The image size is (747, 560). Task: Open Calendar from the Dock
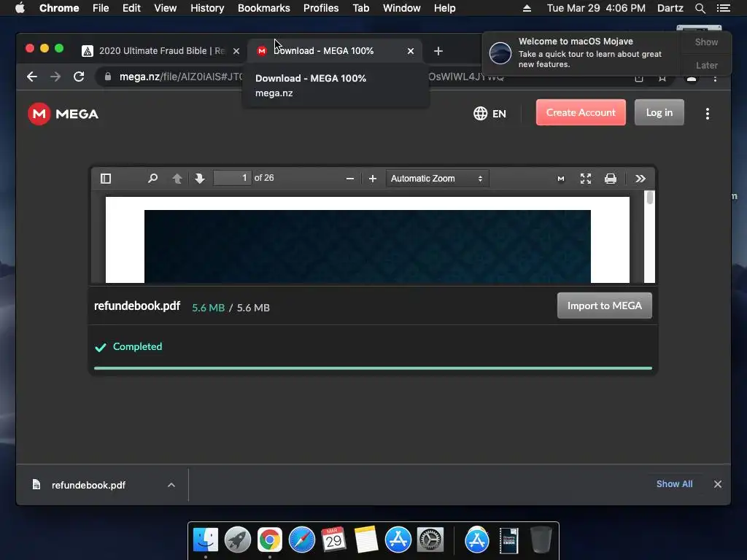click(x=333, y=540)
